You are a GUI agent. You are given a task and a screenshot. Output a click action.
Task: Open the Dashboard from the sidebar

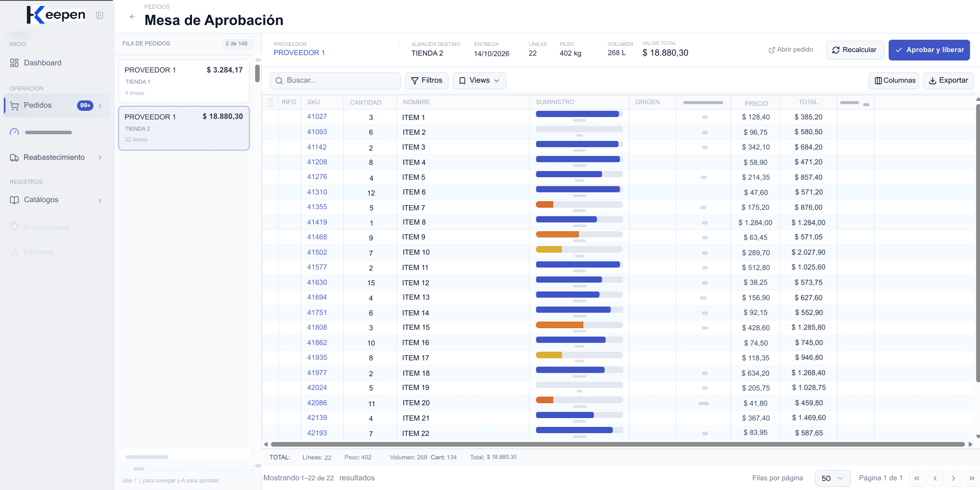pyautogui.click(x=42, y=63)
